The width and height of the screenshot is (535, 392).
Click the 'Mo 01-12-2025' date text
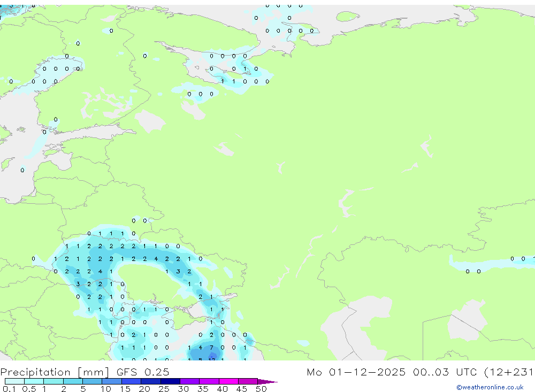click(356, 372)
